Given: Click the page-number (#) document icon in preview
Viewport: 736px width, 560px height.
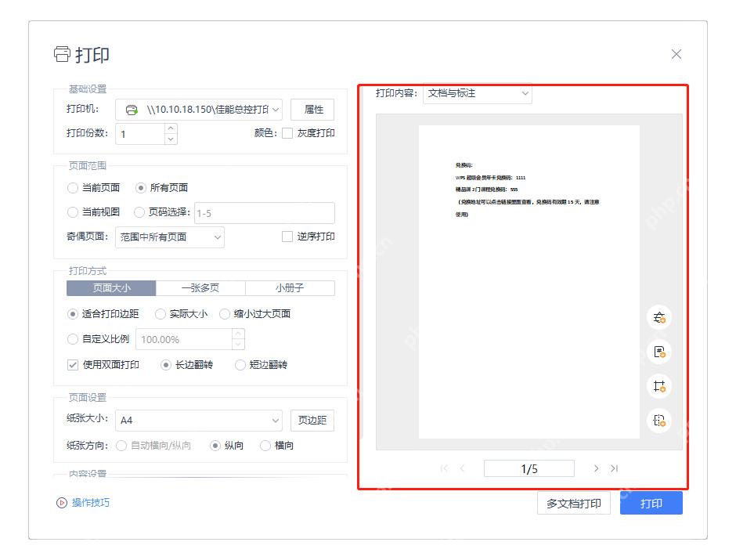Looking at the screenshot, I should click(x=659, y=352).
